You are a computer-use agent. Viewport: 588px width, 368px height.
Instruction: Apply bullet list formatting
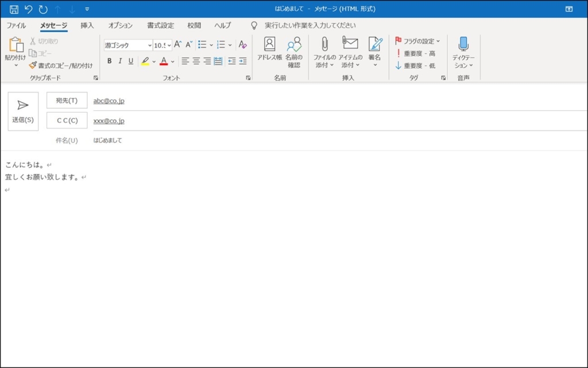[202, 45]
